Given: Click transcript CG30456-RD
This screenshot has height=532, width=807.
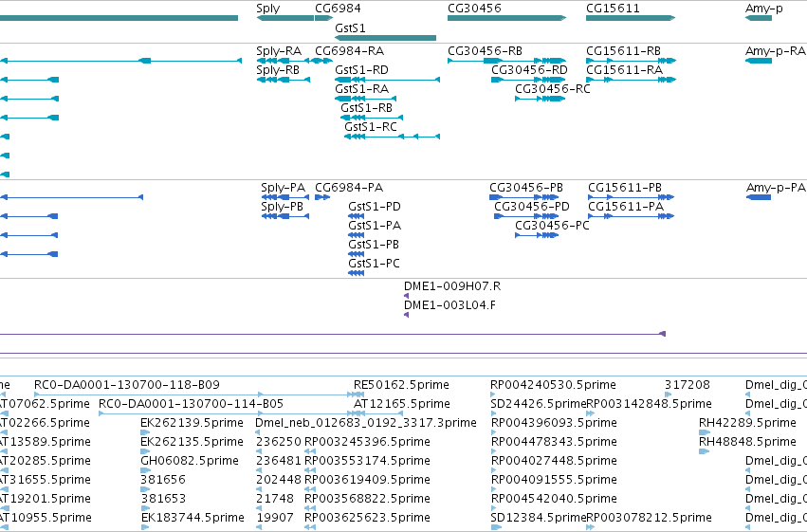Looking at the screenshot, I should click(529, 70).
